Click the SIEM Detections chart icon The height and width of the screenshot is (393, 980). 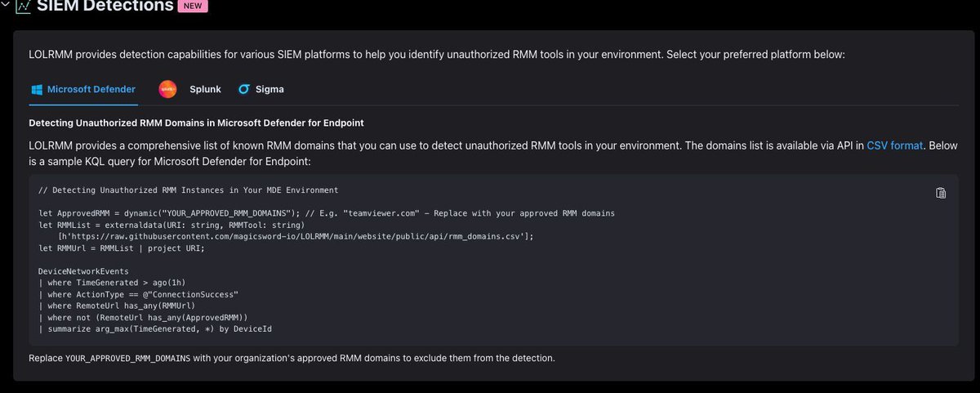[x=23, y=7]
